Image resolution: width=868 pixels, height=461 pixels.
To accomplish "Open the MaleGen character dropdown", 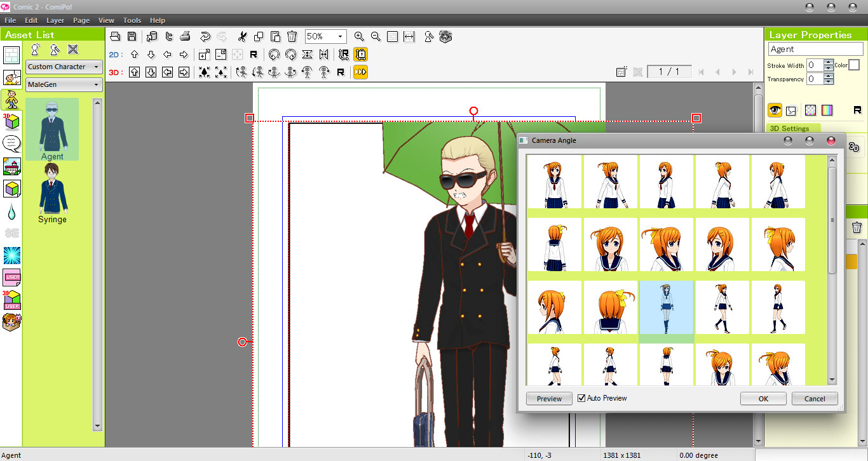I will tap(64, 84).
